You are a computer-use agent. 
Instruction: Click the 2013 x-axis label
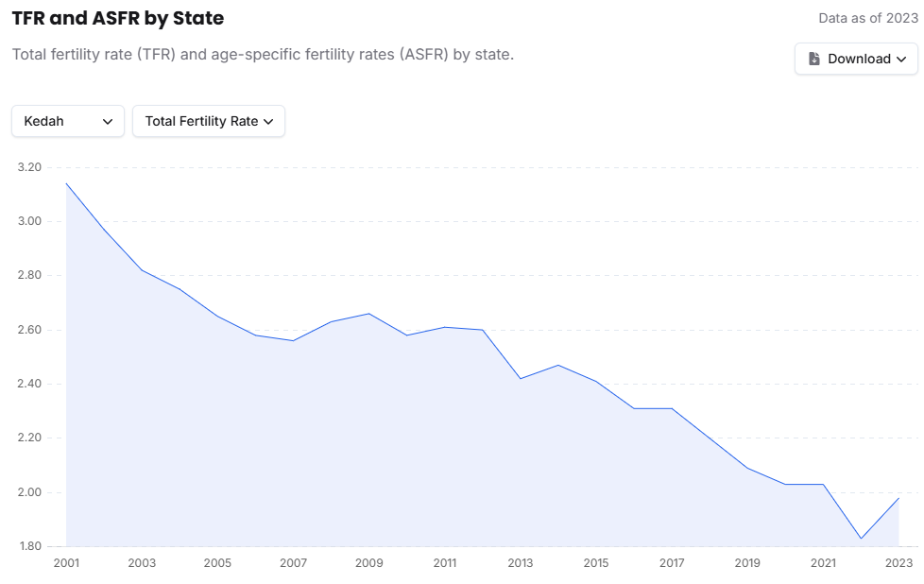[x=520, y=563]
